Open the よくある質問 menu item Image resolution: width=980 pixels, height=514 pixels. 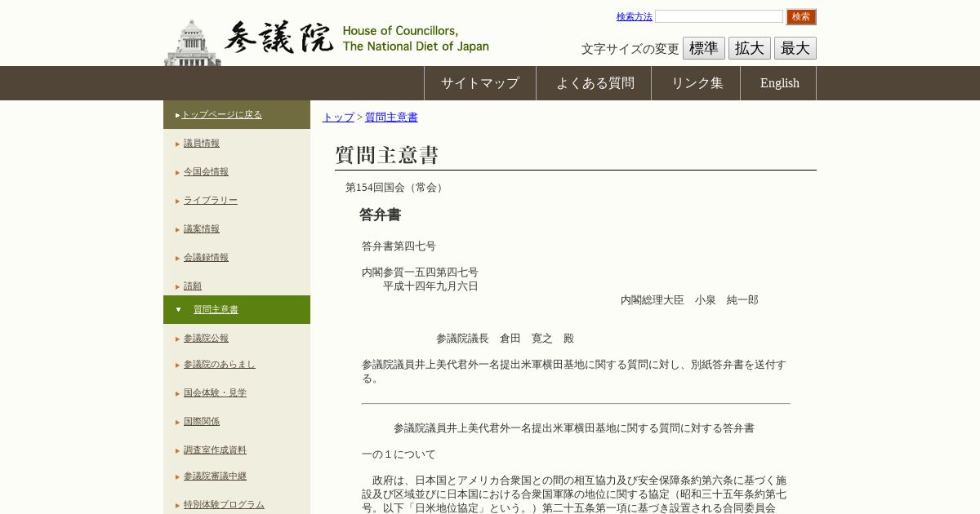click(x=595, y=83)
